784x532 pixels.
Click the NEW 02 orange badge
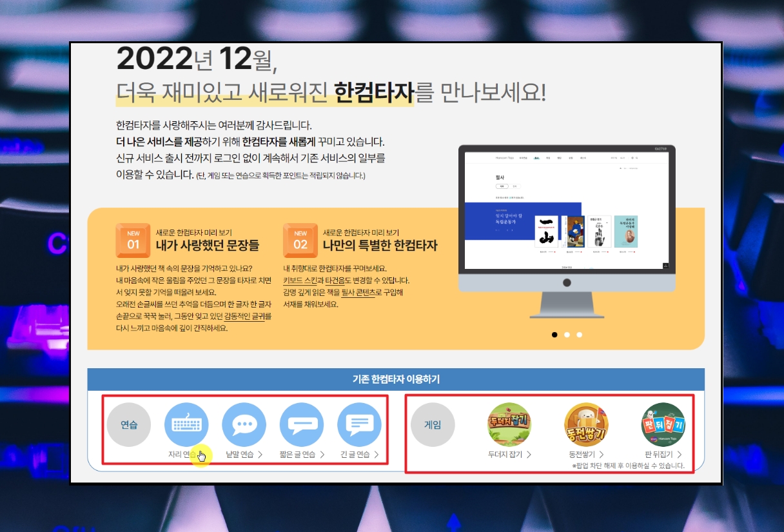300,241
